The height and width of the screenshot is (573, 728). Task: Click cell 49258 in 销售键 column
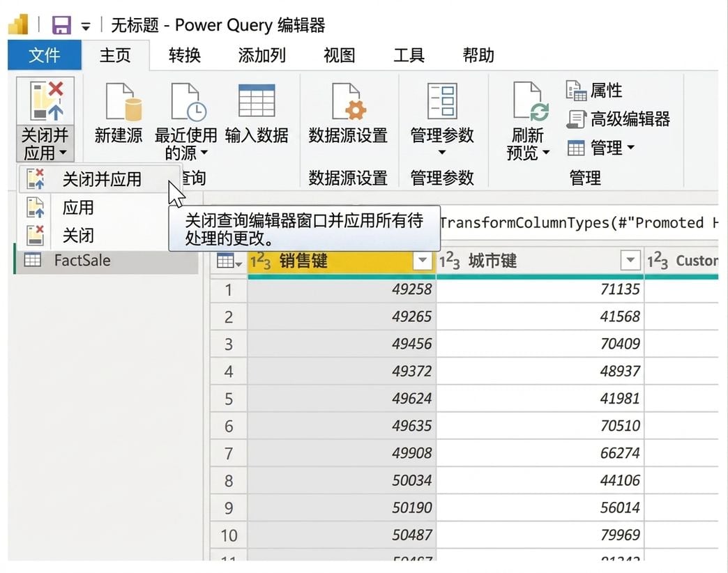click(x=342, y=289)
